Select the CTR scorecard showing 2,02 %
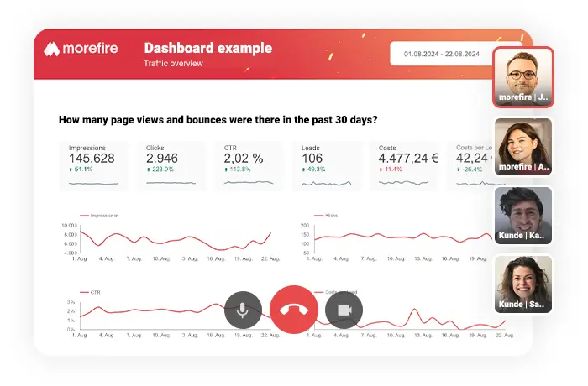588x386 pixels. click(x=249, y=164)
